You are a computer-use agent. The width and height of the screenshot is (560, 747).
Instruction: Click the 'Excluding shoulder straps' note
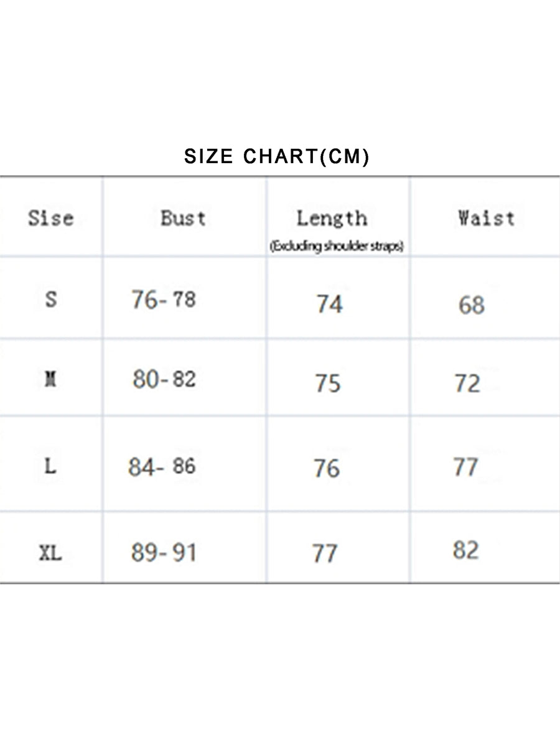point(337,247)
